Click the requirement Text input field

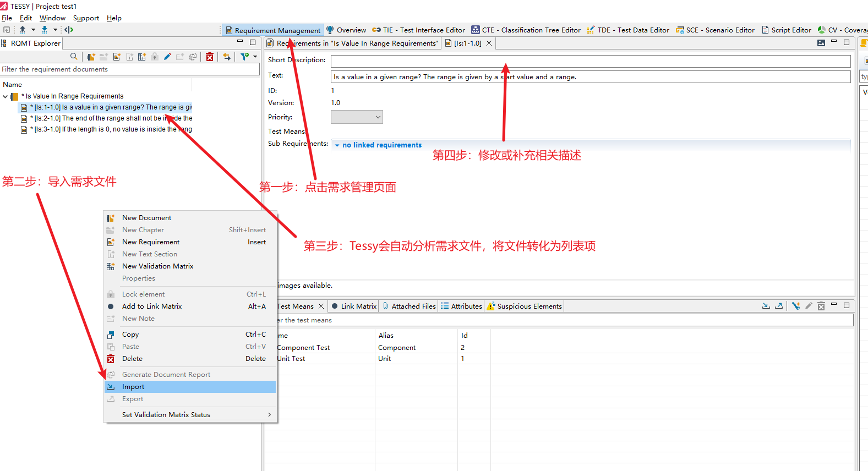pyautogui.click(x=591, y=76)
